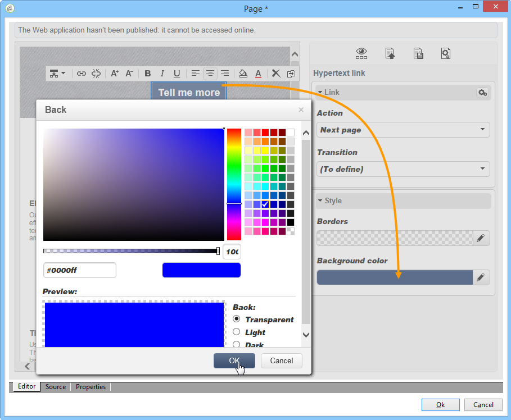This screenshot has width=511, height=420.
Task: Align text right
Action: 225,73
